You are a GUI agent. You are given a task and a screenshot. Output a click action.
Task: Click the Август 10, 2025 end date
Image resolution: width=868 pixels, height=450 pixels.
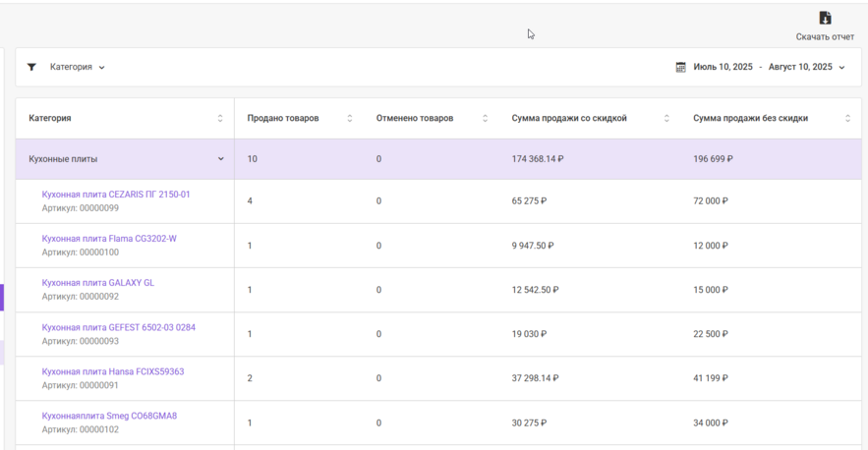pyautogui.click(x=800, y=68)
